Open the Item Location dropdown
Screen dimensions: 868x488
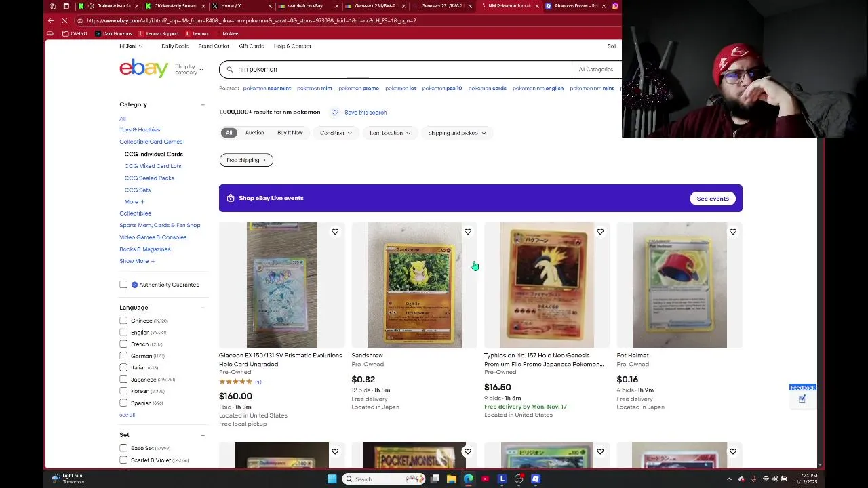pos(390,133)
